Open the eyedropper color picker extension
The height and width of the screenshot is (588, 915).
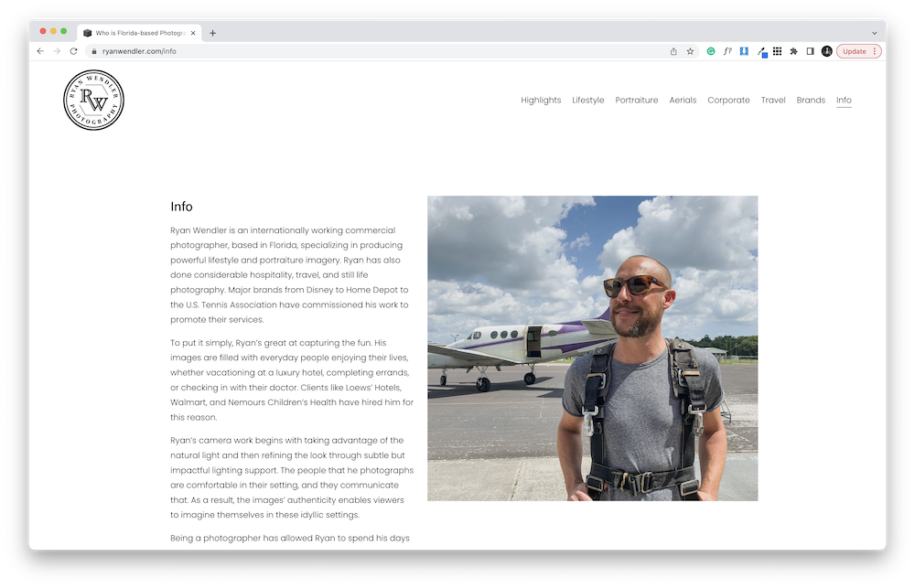[761, 52]
